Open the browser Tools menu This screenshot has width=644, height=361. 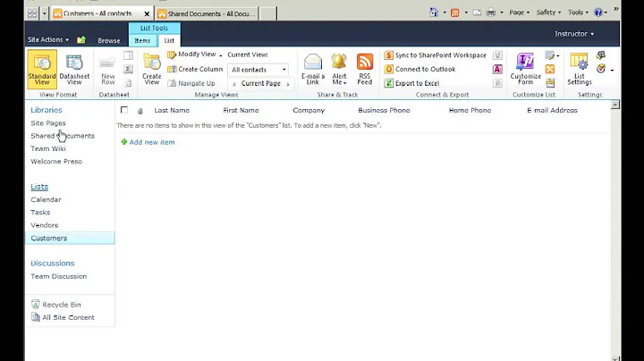click(x=578, y=13)
